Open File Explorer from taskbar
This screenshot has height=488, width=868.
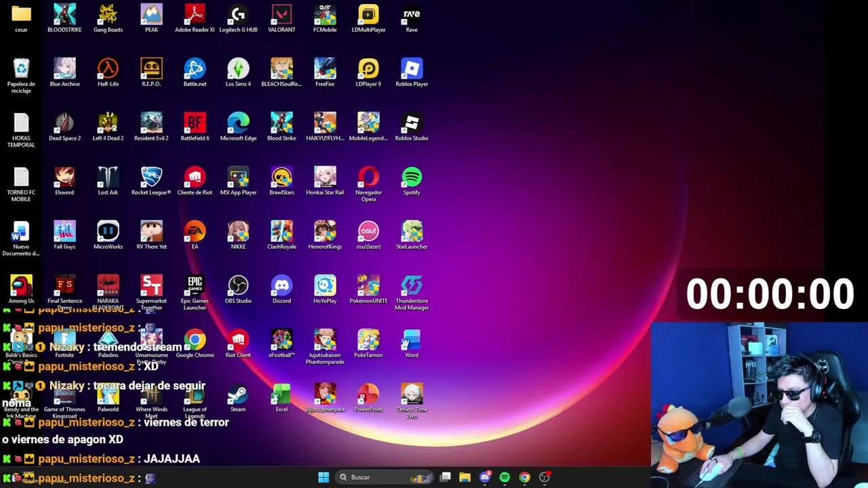click(x=465, y=477)
